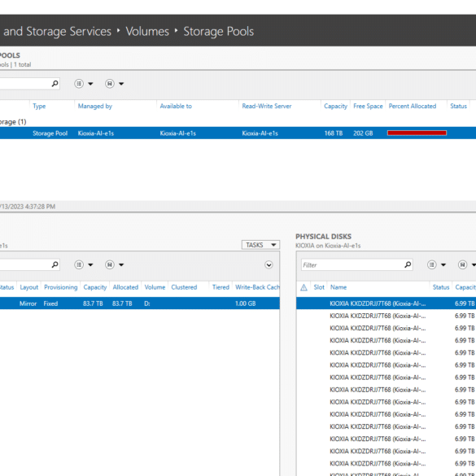The width and height of the screenshot is (476, 476).
Task: Sort virtual disks by Allocated column
Action: 125,287
